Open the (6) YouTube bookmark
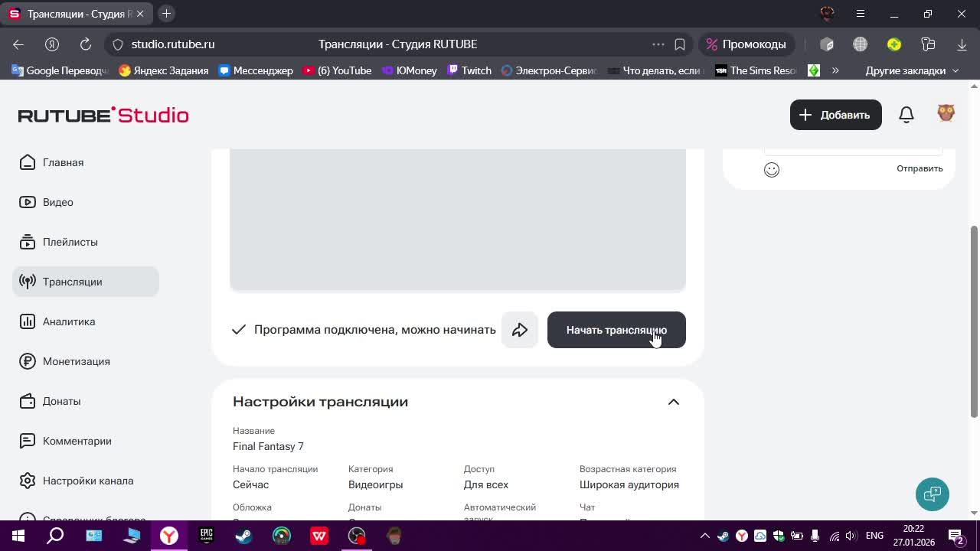Screen dimensions: 980x551 tap(337, 70)
